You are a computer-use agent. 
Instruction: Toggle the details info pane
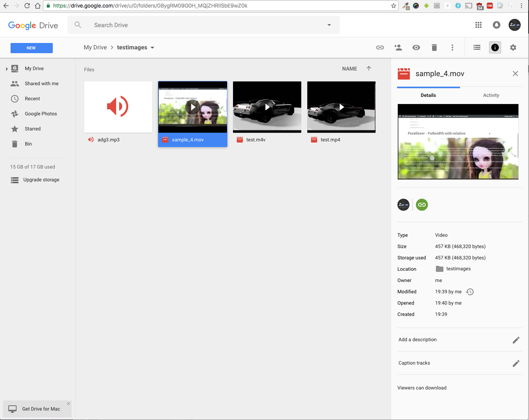point(495,48)
